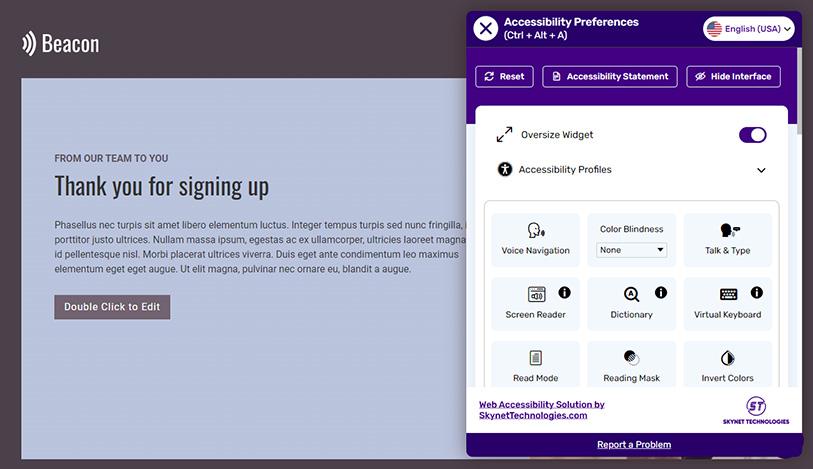Open the Accessibility Statement
The height and width of the screenshot is (469, 813).
(x=610, y=77)
